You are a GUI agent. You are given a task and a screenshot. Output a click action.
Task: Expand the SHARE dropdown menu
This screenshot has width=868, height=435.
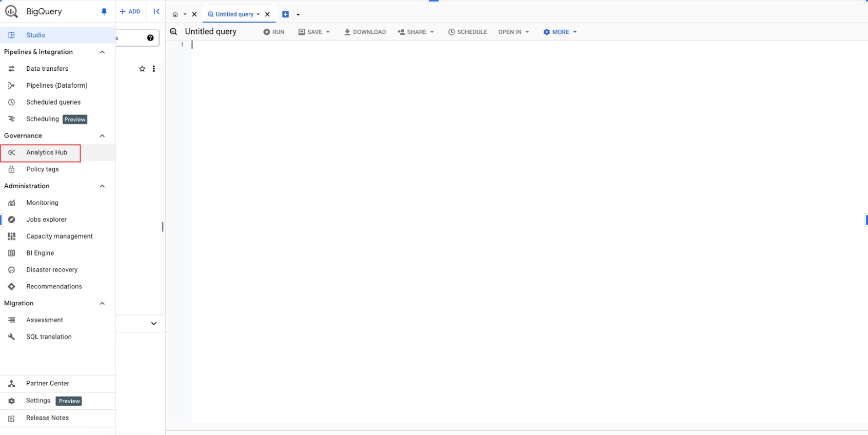point(416,32)
